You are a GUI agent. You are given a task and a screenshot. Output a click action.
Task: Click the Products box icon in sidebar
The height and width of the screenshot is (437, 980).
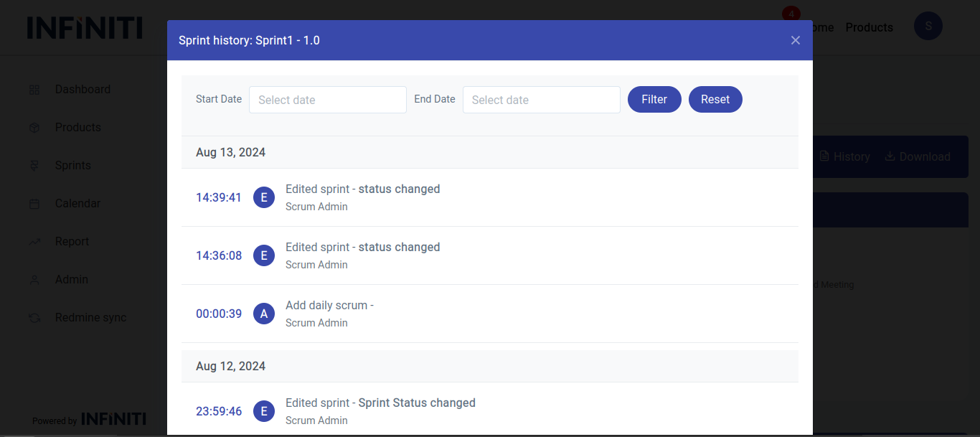pyautogui.click(x=34, y=128)
